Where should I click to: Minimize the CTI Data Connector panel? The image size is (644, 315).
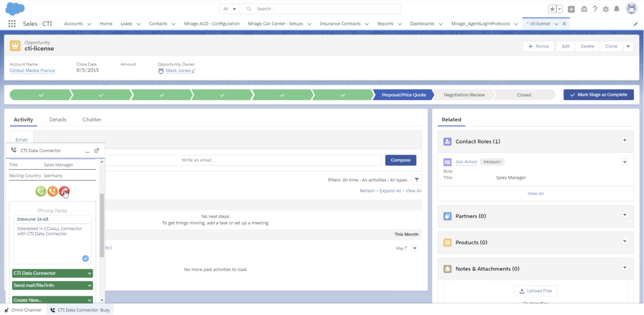tap(87, 151)
